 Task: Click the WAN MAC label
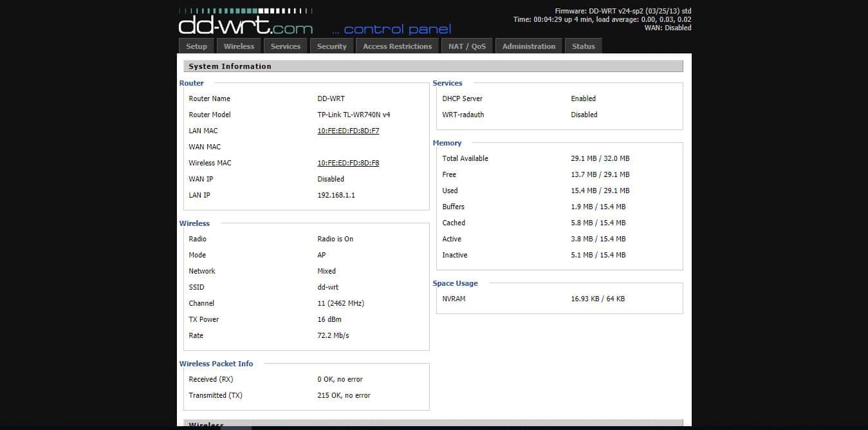pos(205,147)
